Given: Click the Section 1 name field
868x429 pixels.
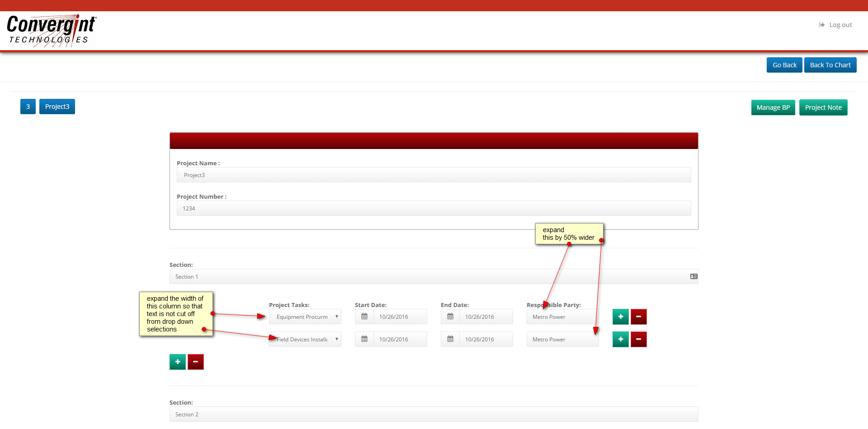Looking at the screenshot, I should click(x=434, y=276).
